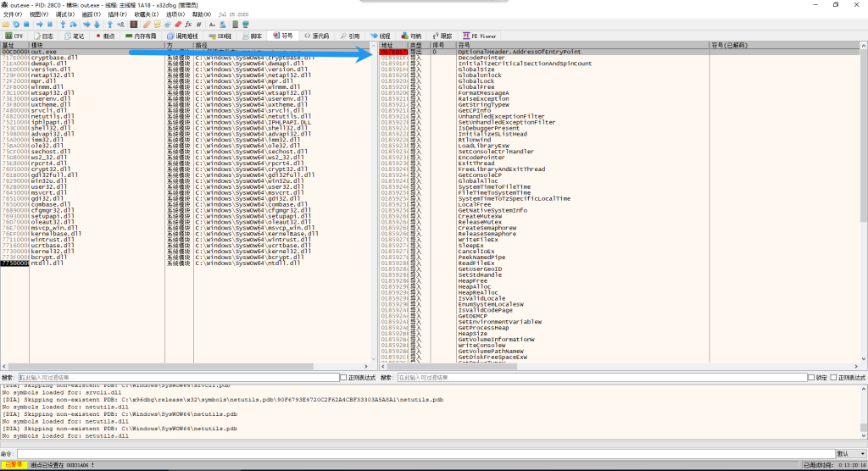Open the 调试(D) menu
Screen dimensions: 868x471
pos(64,14)
